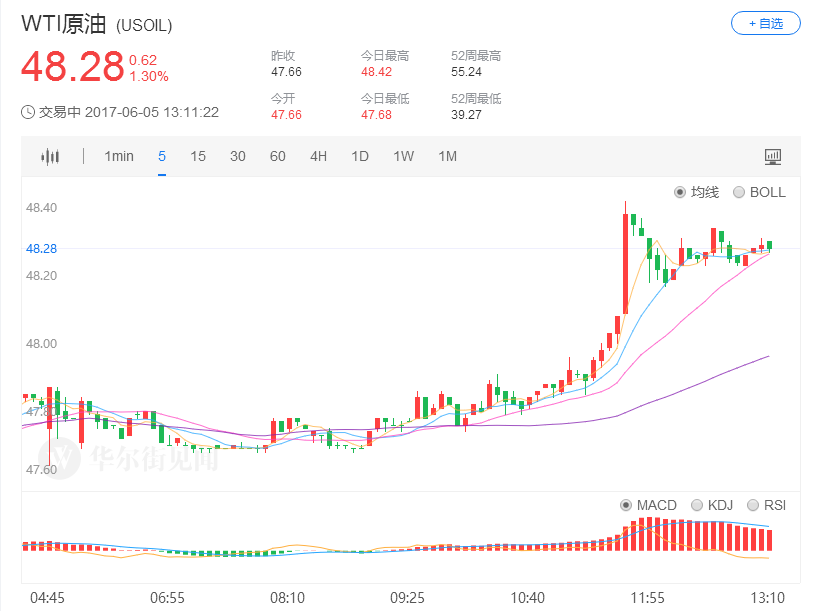Switch to the 1D timeframe tab
This screenshot has height=611, width=821.
pyautogui.click(x=360, y=157)
